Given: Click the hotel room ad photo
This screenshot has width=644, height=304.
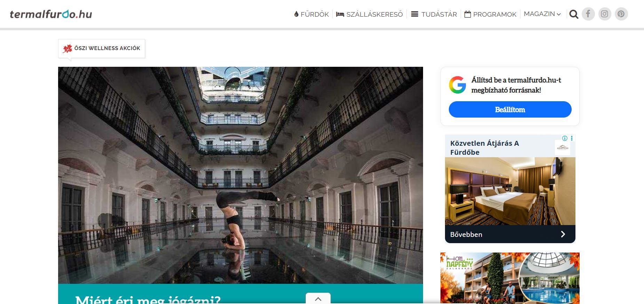Looking at the screenshot, I should tap(510, 191).
